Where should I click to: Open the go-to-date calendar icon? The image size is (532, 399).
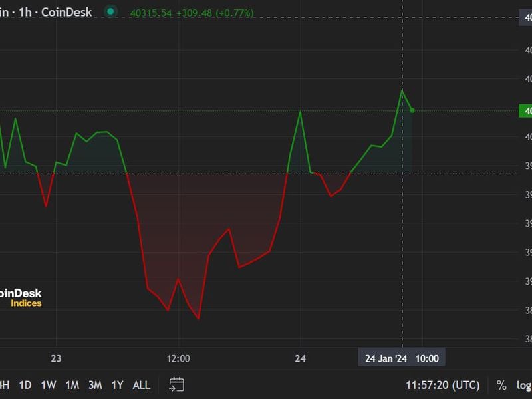176,384
